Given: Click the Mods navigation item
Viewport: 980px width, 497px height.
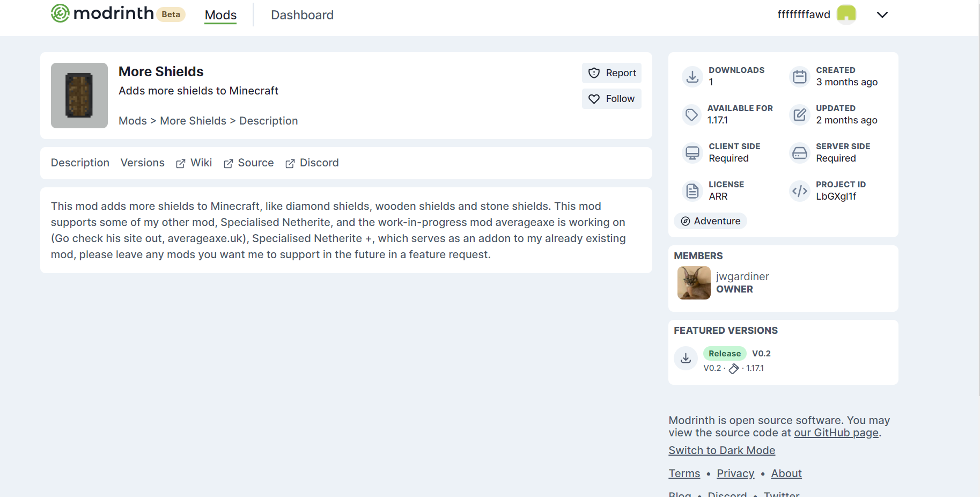Looking at the screenshot, I should (220, 15).
